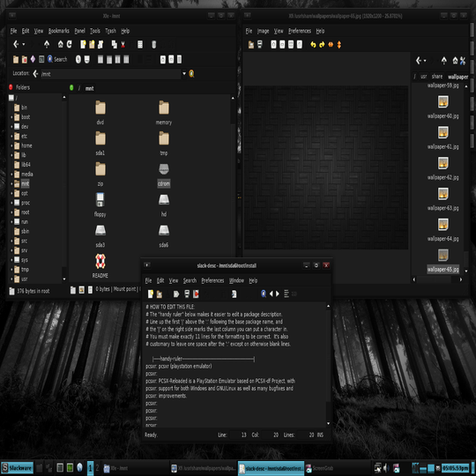Open the Bookmarks menu in Xfe

click(x=58, y=31)
